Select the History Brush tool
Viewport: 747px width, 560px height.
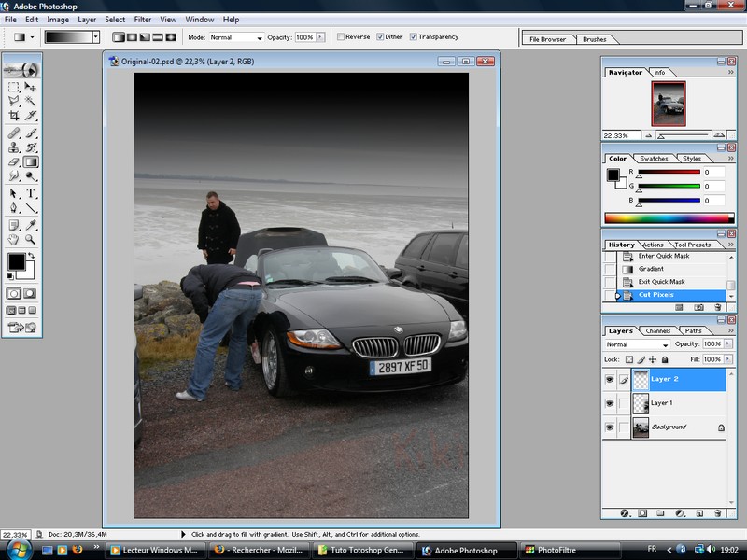point(31,147)
